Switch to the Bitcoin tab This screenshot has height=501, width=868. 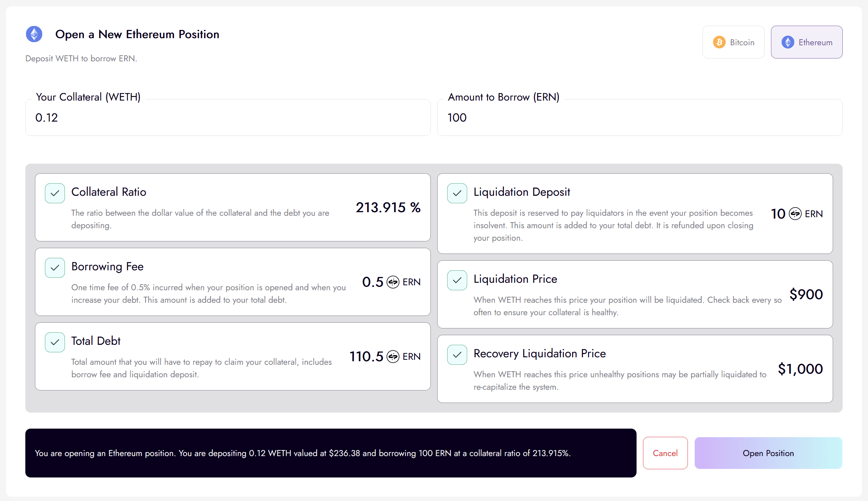733,42
